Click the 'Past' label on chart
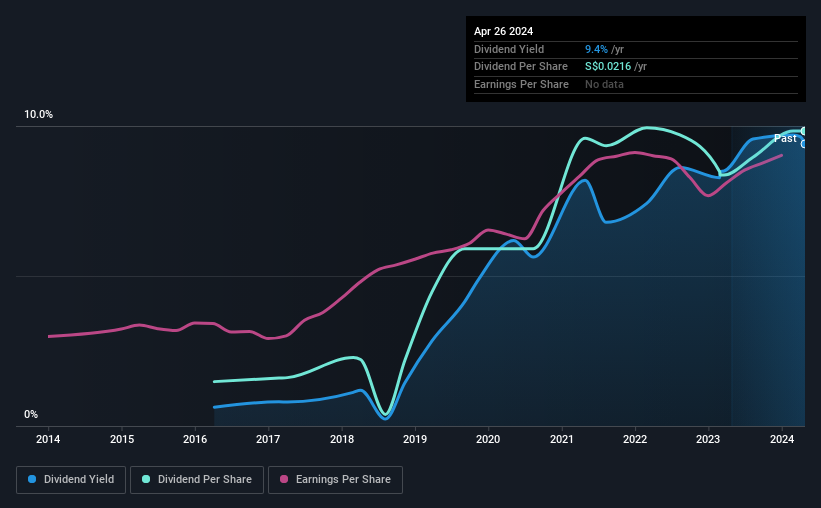Screen dimensions: 821x508 point(785,138)
